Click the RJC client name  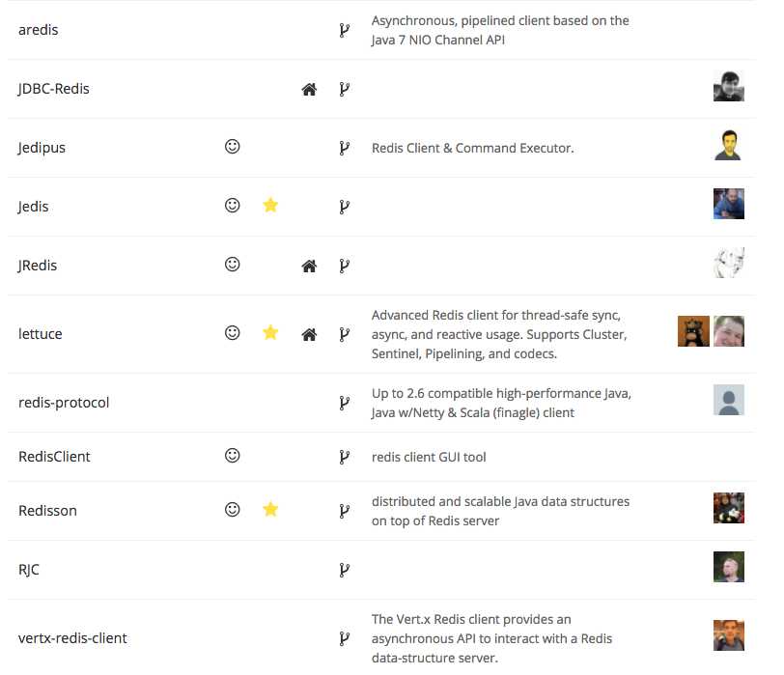click(29, 570)
